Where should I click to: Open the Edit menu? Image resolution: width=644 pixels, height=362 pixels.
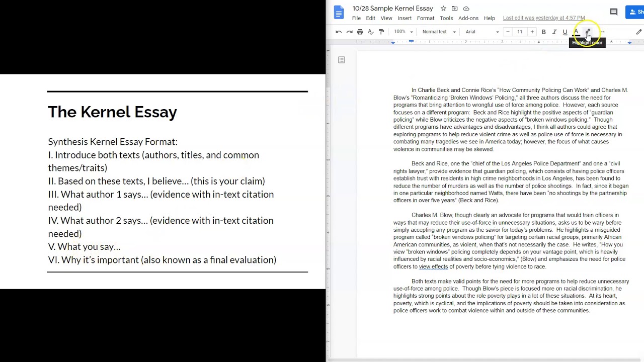click(x=370, y=18)
